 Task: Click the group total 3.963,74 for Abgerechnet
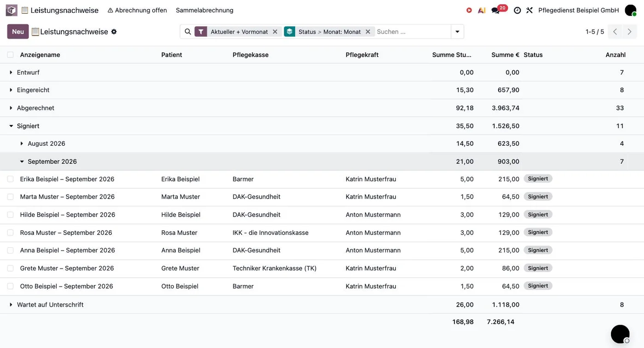(x=506, y=108)
